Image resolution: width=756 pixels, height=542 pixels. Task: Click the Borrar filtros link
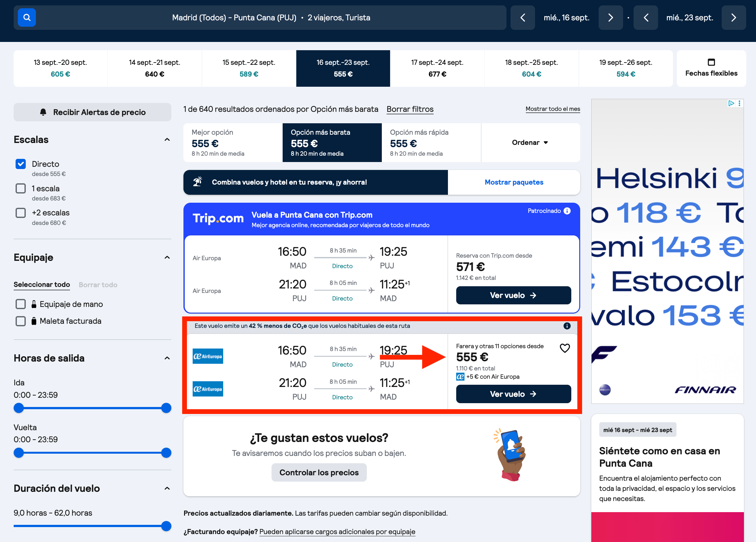(410, 109)
